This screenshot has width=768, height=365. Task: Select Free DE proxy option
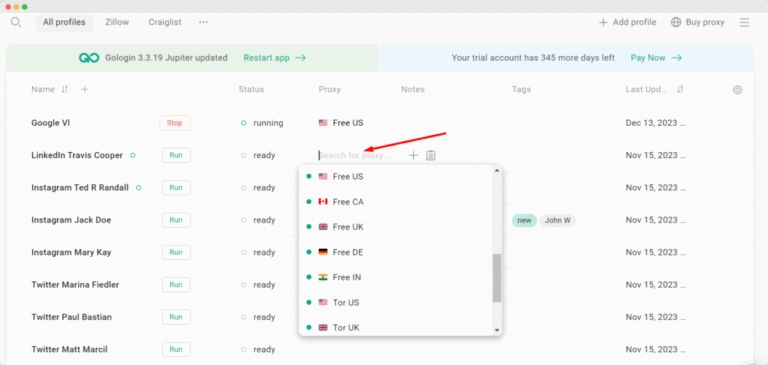pyautogui.click(x=396, y=252)
